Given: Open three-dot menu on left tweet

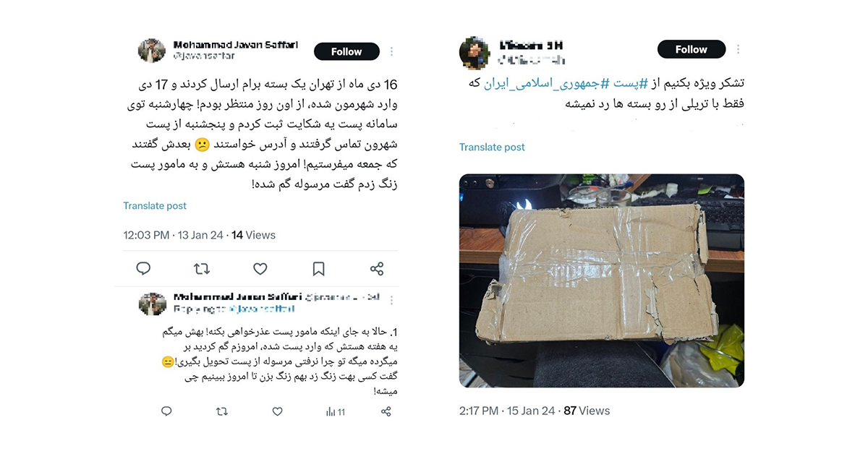Looking at the screenshot, I should [391, 51].
